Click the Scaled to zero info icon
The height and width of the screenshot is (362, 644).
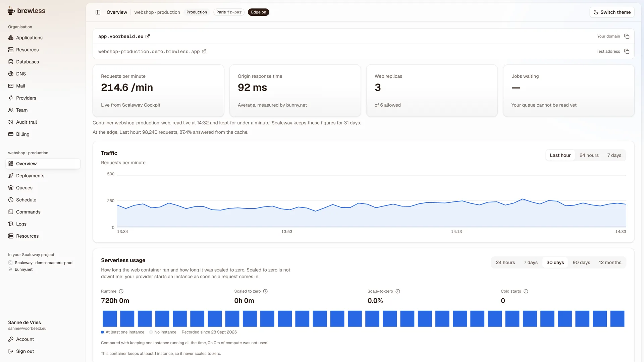(265, 291)
